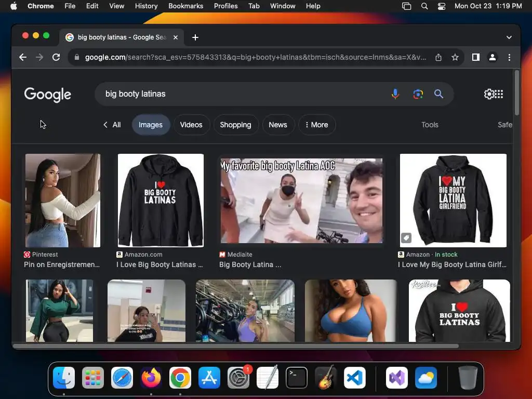Image resolution: width=532 pixels, height=399 pixels.
Task: Open Control Center from the menu bar
Action: pos(442,6)
